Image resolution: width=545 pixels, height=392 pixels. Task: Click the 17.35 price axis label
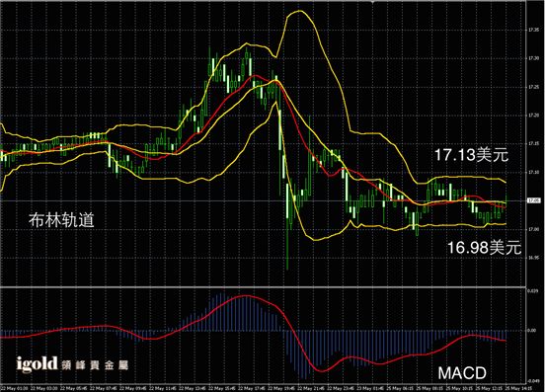[533, 31]
